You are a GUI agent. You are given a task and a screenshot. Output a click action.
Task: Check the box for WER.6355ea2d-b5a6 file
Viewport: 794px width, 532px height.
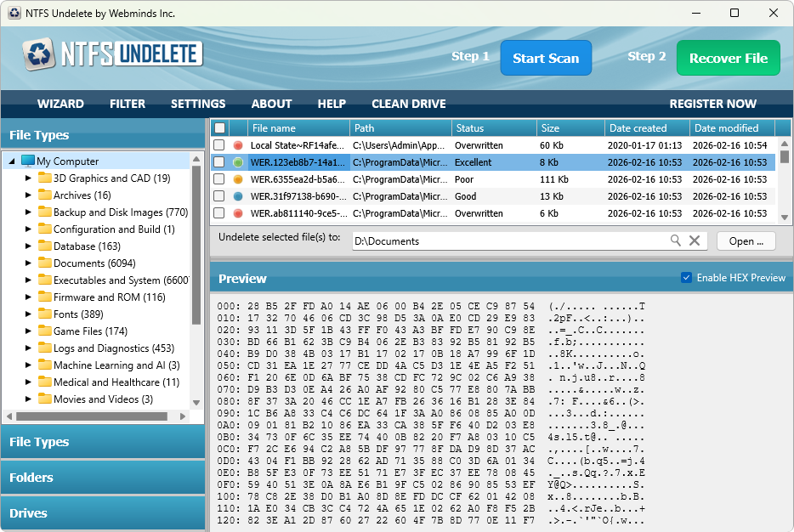pos(218,179)
